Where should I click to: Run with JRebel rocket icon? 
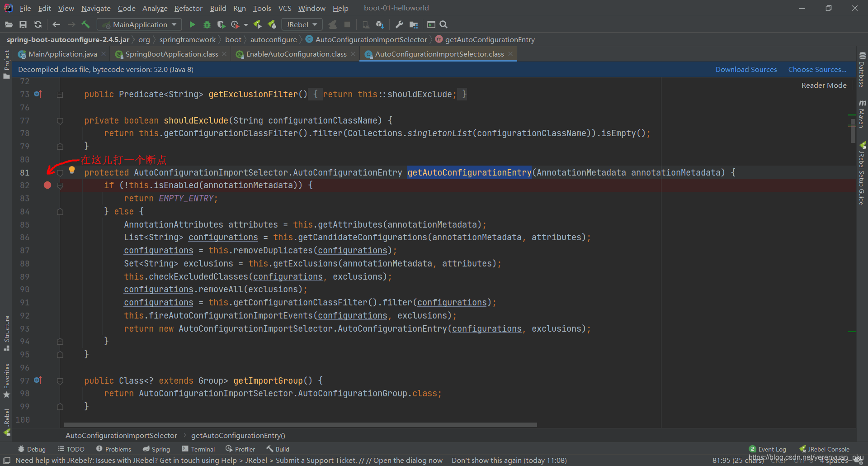pyautogui.click(x=257, y=24)
